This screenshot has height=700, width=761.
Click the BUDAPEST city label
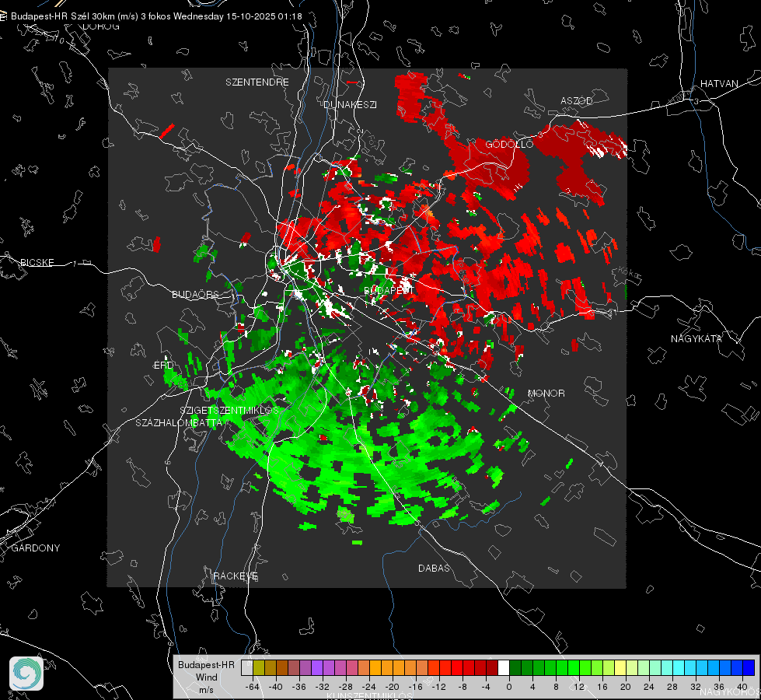(389, 290)
